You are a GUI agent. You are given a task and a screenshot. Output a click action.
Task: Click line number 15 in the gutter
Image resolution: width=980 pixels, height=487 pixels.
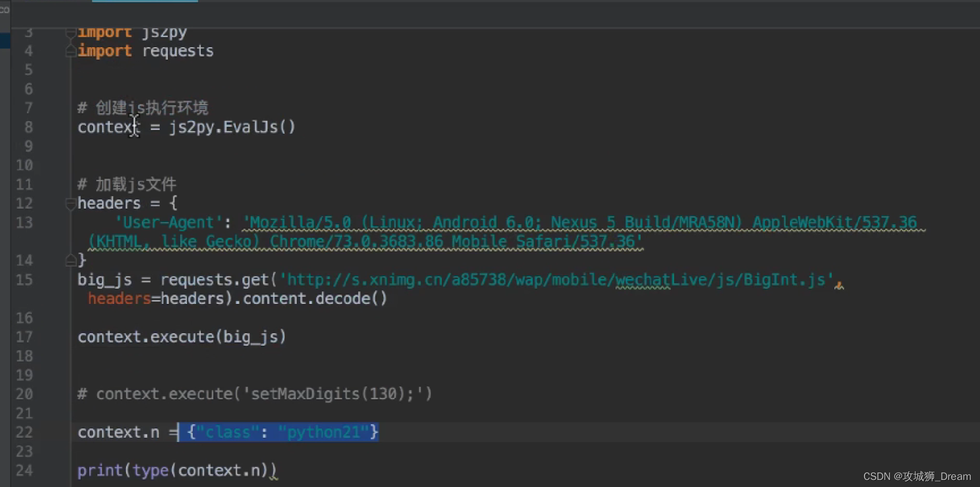(x=24, y=280)
